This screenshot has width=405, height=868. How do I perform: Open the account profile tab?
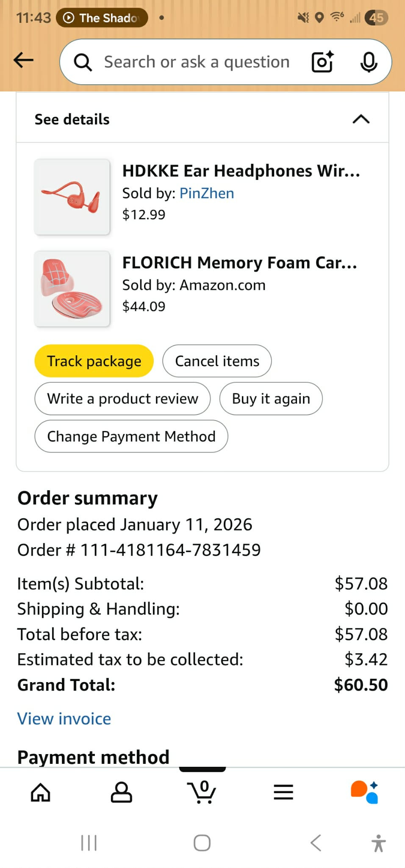coord(121,792)
